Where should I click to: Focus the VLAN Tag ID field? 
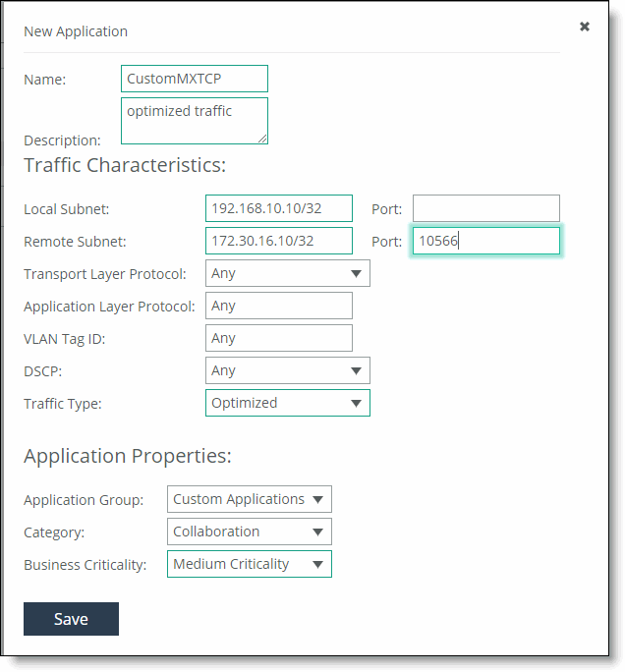point(278,338)
